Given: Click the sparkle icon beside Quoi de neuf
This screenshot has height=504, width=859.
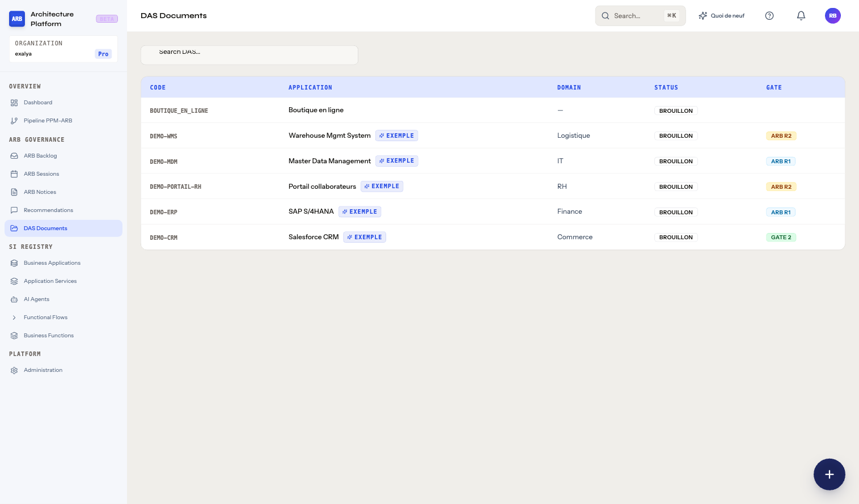Looking at the screenshot, I should [703, 16].
